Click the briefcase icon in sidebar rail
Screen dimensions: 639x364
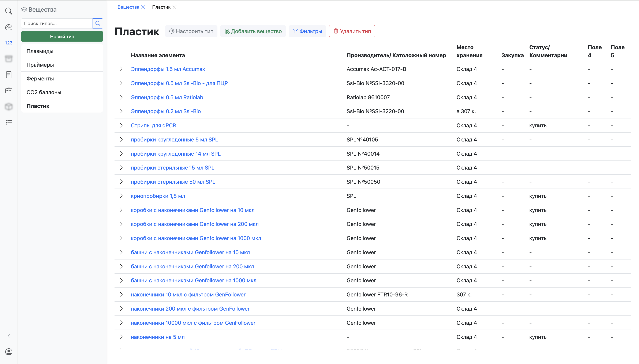[x=9, y=91]
